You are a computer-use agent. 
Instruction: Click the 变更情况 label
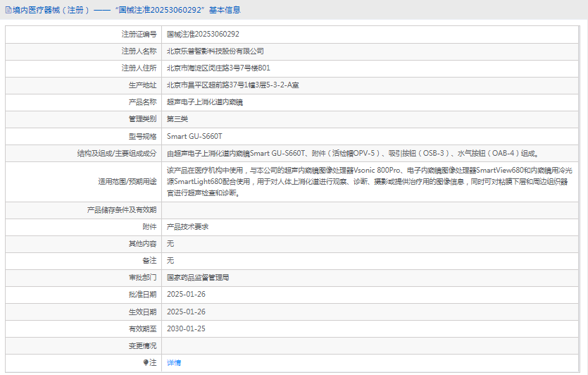(x=142, y=345)
